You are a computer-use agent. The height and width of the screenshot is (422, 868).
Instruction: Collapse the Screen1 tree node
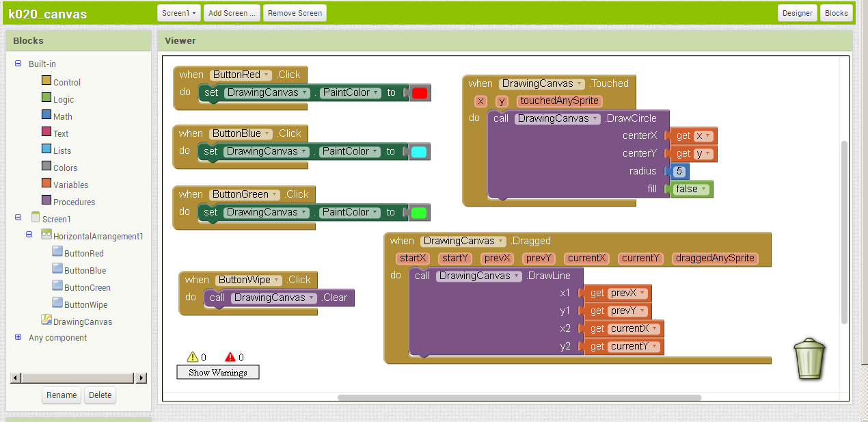click(18, 218)
